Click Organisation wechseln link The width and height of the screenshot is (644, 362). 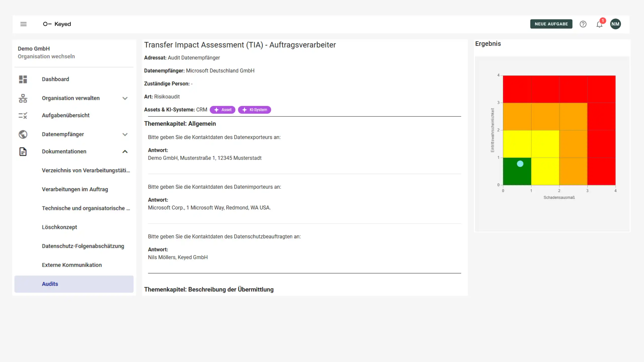click(x=46, y=56)
